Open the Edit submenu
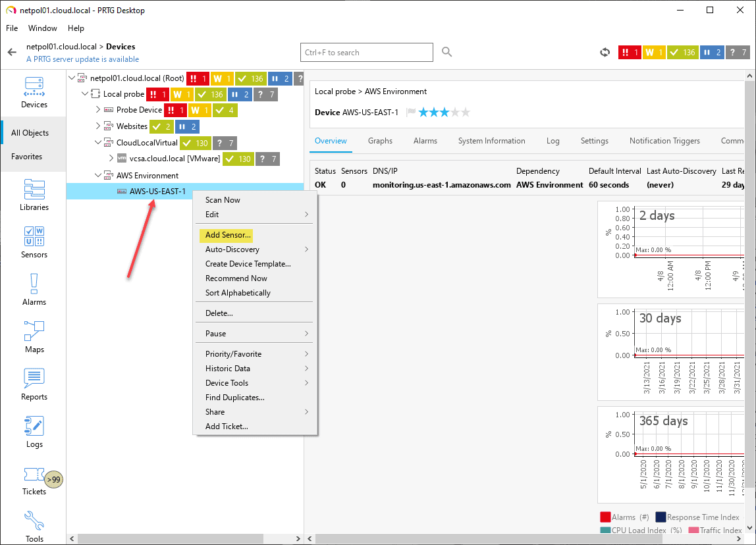 pyautogui.click(x=255, y=215)
